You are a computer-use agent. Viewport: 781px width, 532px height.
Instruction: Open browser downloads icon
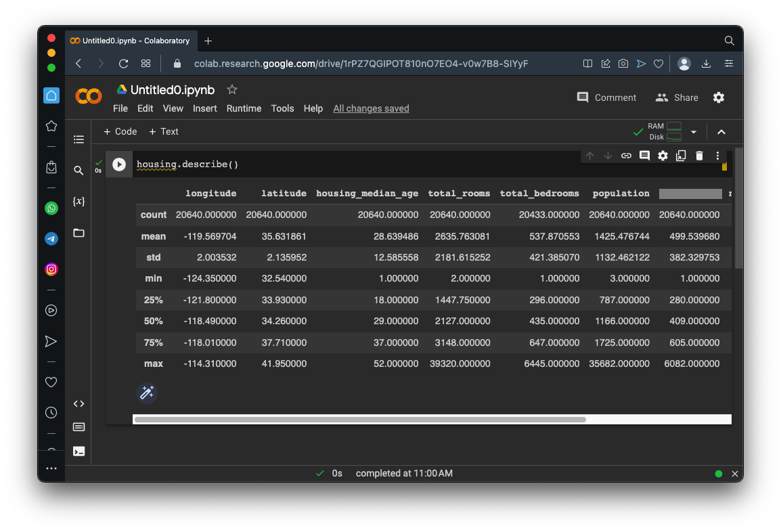[707, 64]
